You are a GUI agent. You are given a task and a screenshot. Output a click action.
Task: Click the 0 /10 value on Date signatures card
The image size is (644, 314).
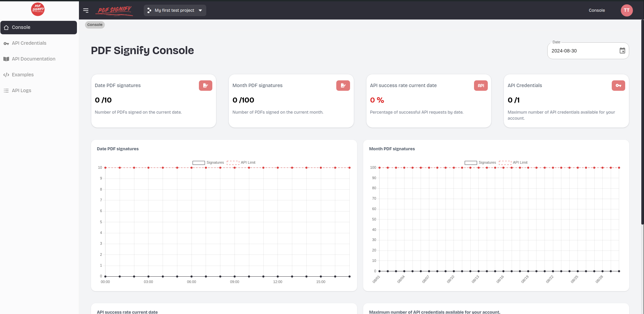[103, 100]
